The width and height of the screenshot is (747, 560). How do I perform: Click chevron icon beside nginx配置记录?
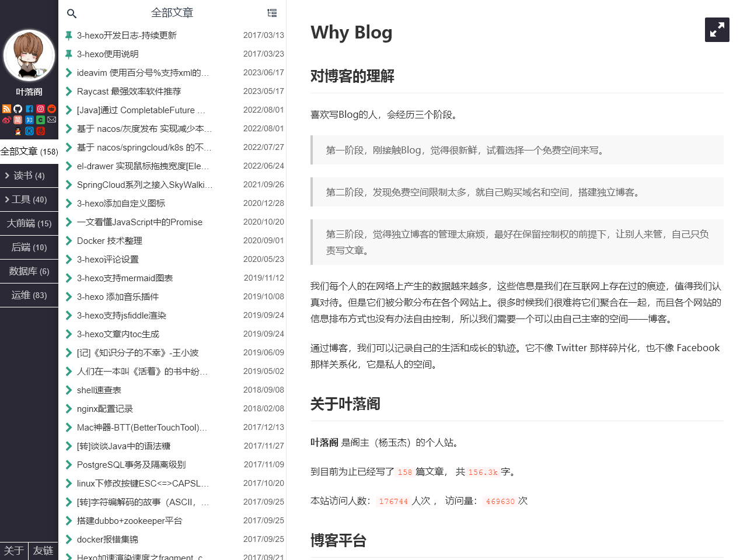point(69,409)
